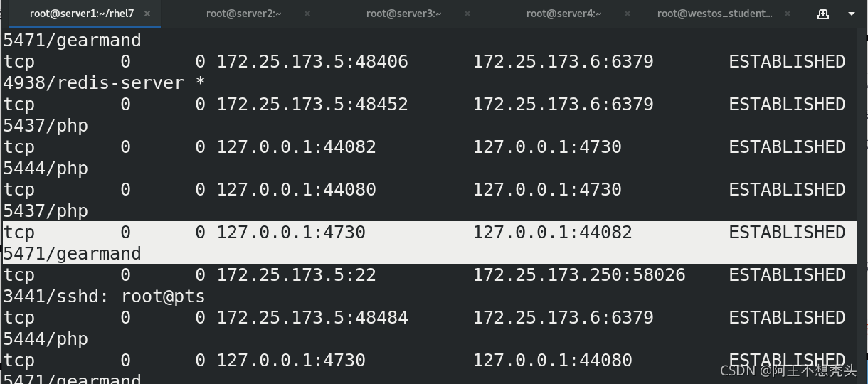Switch to the root@server1:~/rhel7 tab
This screenshot has height=384, width=868.
tap(81, 14)
